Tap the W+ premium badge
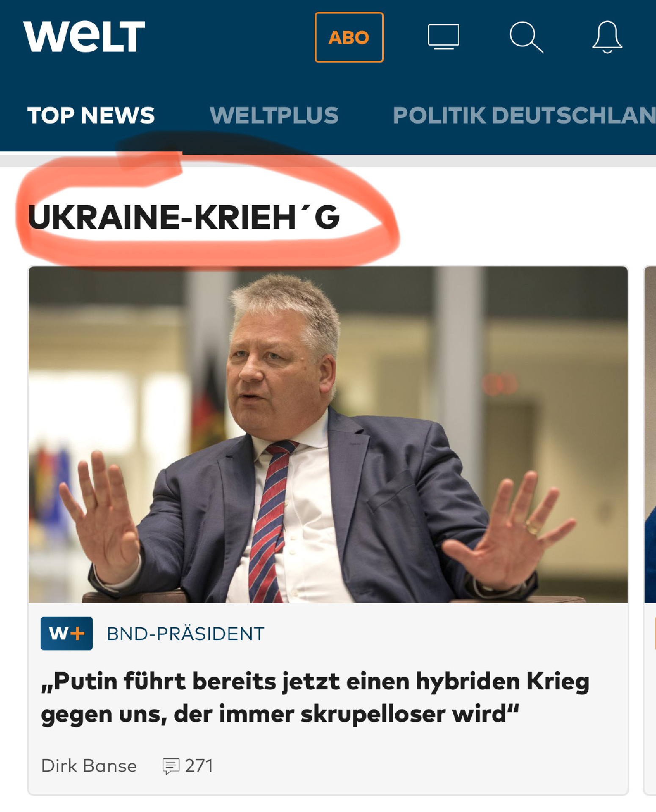 [x=66, y=633]
